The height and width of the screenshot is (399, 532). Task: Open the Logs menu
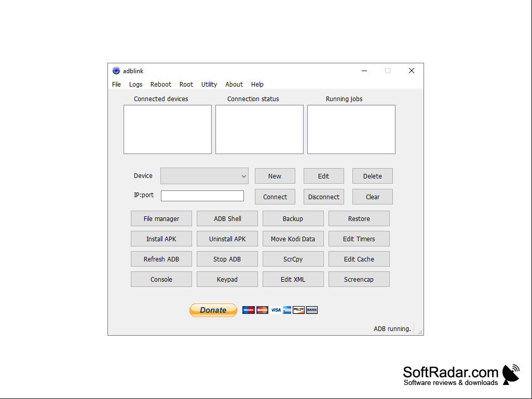(135, 84)
